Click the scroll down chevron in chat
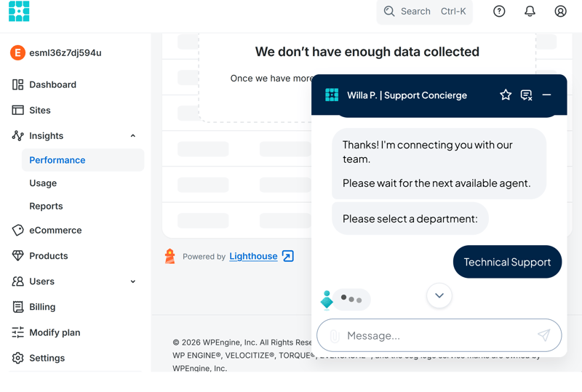Screen dimensions: 582x392 [439, 295]
